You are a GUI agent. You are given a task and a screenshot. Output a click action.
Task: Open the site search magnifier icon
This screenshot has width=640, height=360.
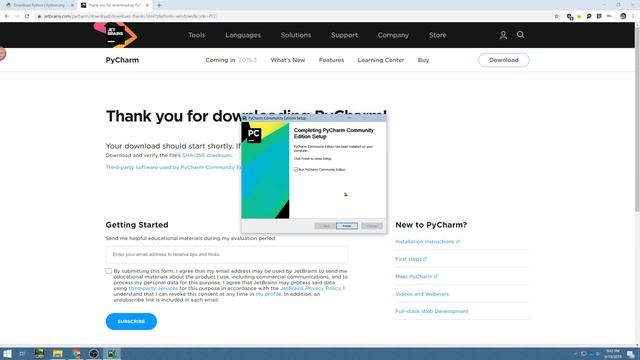tap(520, 35)
